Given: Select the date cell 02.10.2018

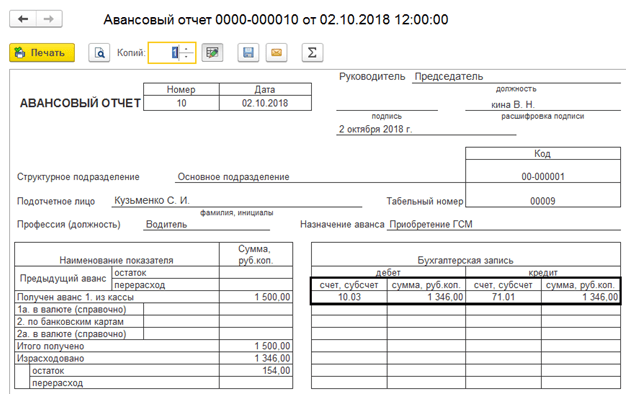Looking at the screenshot, I should tap(265, 103).
